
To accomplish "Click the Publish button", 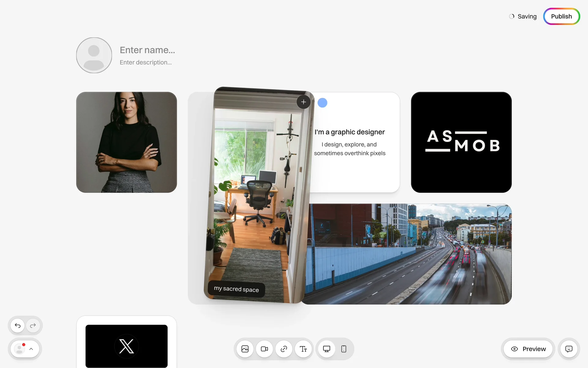I will pyautogui.click(x=561, y=17).
